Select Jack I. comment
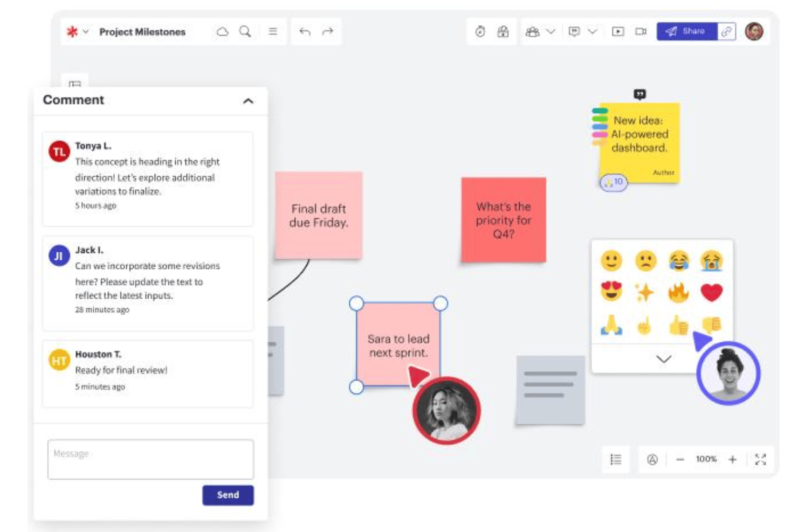The width and height of the screenshot is (798, 532). (148, 283)
